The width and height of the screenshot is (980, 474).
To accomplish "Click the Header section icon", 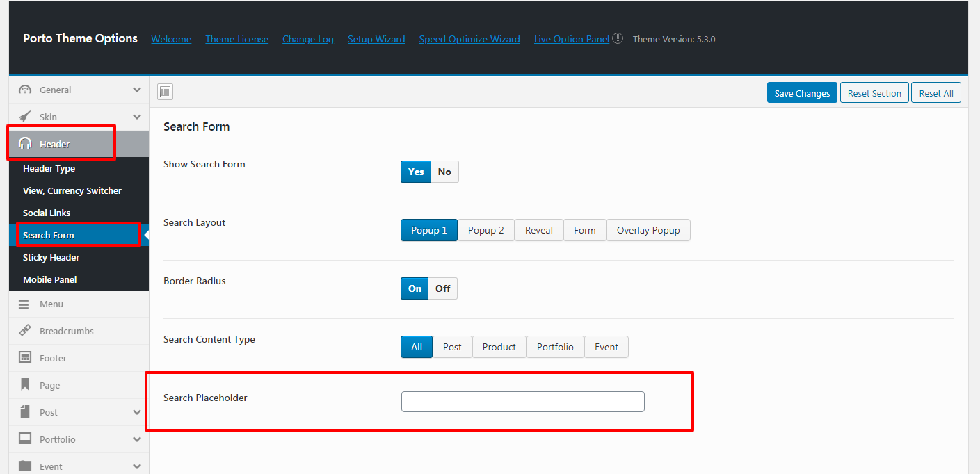I will [25, 144].
